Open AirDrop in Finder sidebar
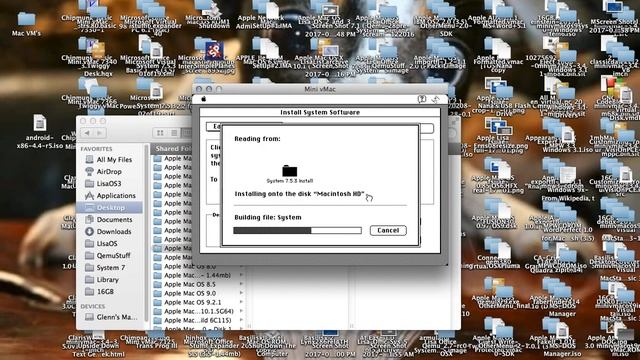Viewport: 640px width, 360px height. pos(109,172)
